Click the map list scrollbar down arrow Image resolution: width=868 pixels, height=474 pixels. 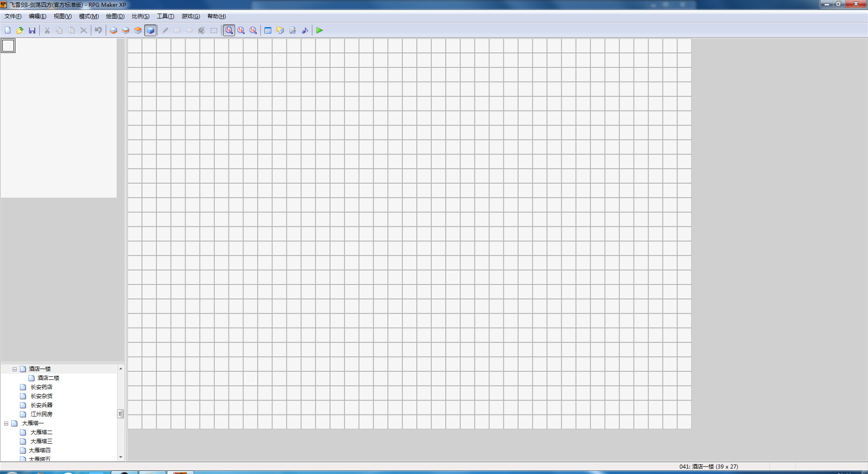pos(121,457)
